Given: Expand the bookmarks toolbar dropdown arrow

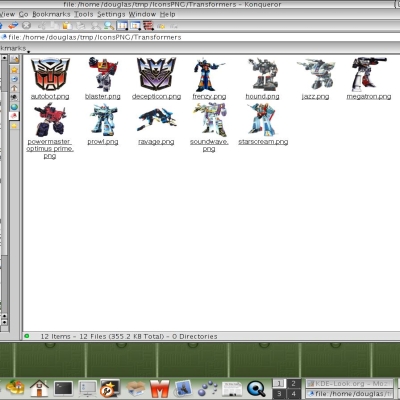Looking at the screenshot, I should [x=28, y=51].
